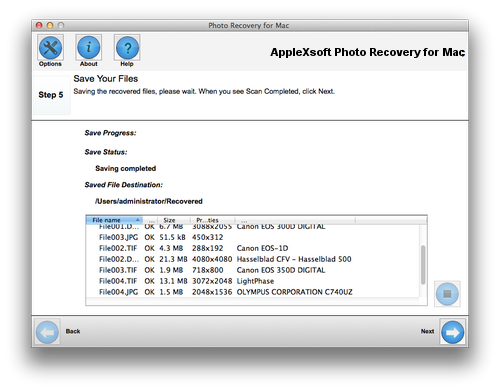Sort by the File name column header
The width and height of the screenshot is (500, 391).
point(114,220)
